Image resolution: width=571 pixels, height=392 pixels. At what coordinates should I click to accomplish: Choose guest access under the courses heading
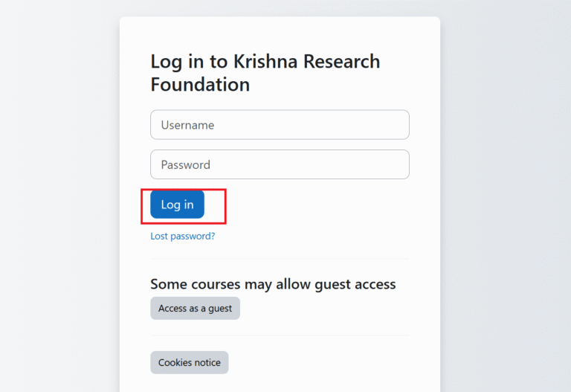pos(195,308)
